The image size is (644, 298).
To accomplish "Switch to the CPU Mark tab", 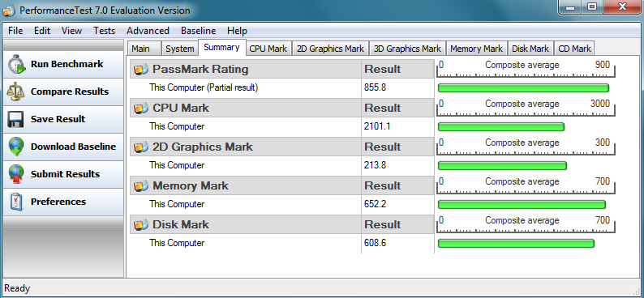I will (x=268, y=49).
